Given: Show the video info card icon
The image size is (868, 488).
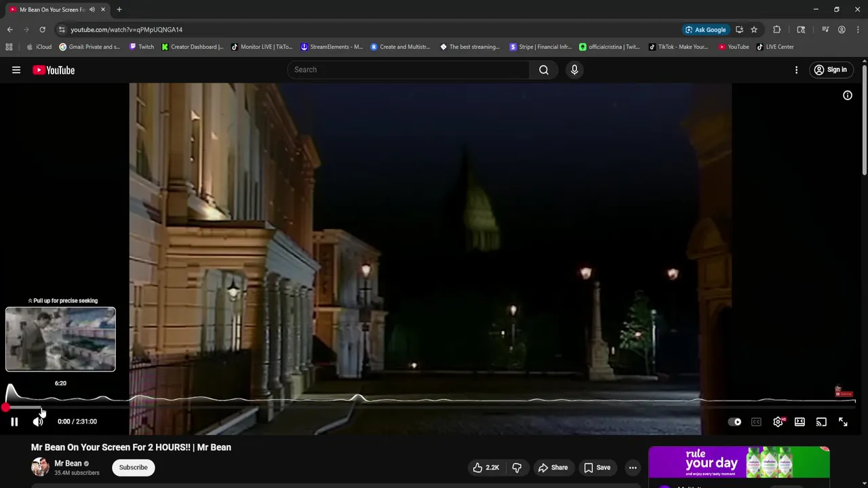Looking at the screenshot, I should click(x=847, y=96).
